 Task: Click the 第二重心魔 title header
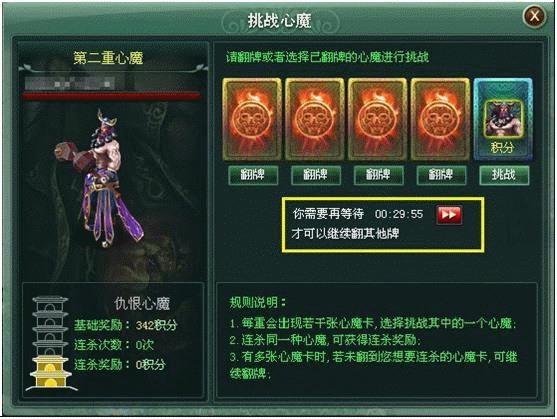[108, 58]
